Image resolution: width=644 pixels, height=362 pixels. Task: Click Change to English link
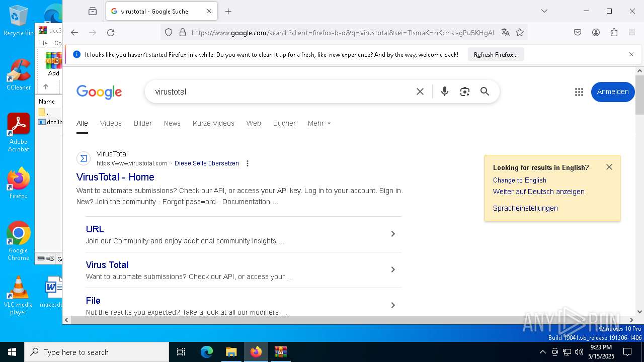point(520,180)
